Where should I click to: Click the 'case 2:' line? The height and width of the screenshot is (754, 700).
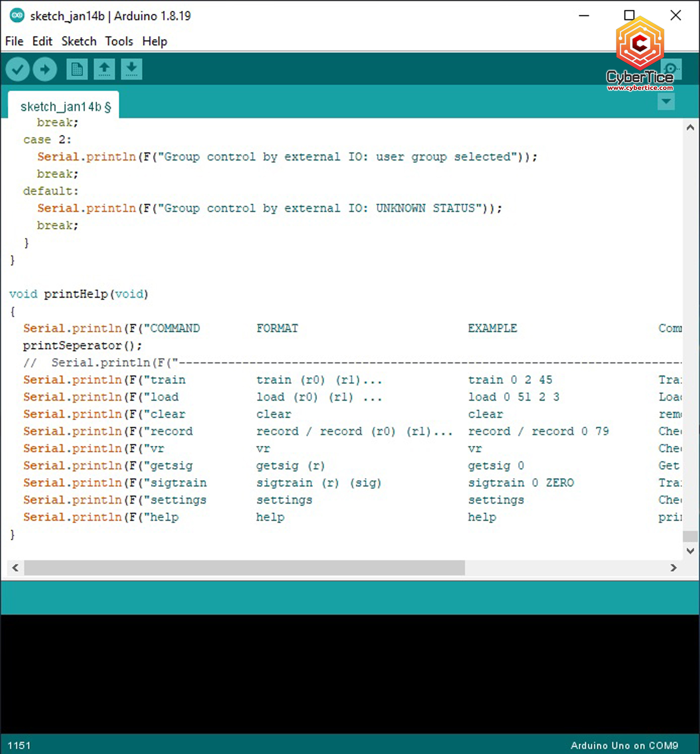(x=47, y=140)
